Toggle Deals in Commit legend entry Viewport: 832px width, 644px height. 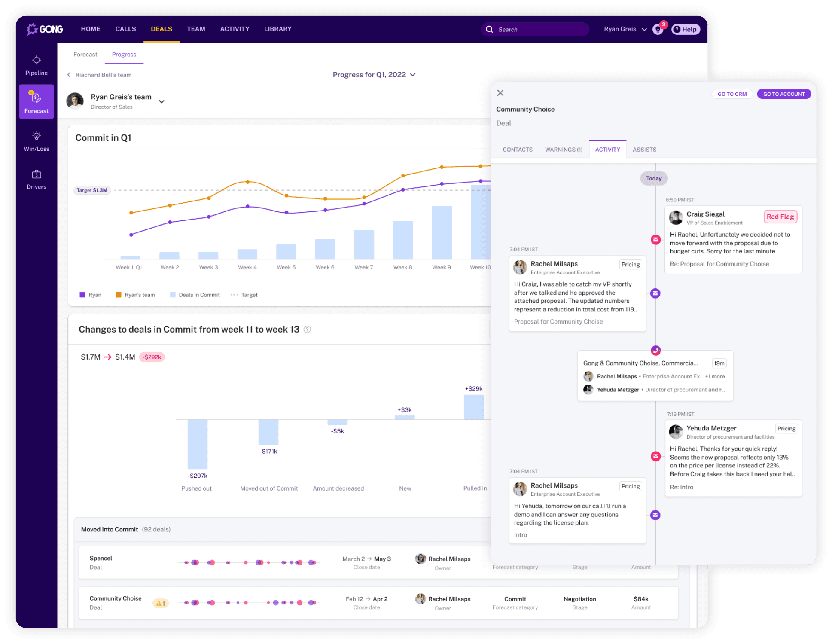point(195,295)
